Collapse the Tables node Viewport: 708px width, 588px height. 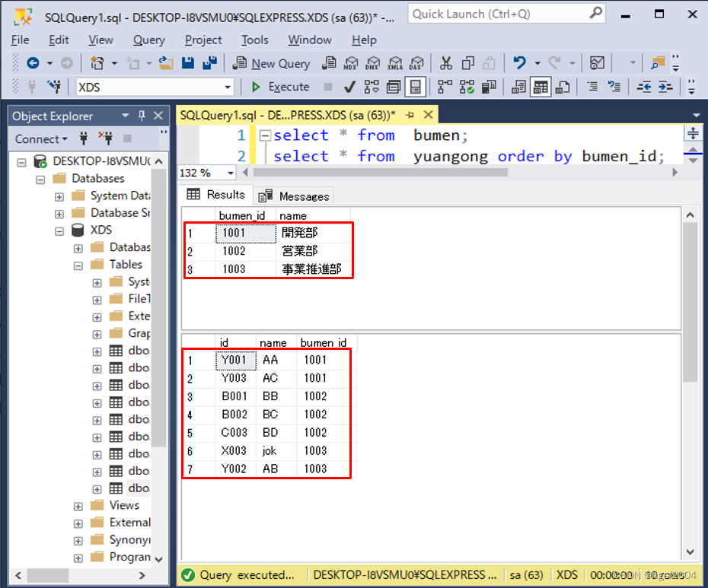78,264
